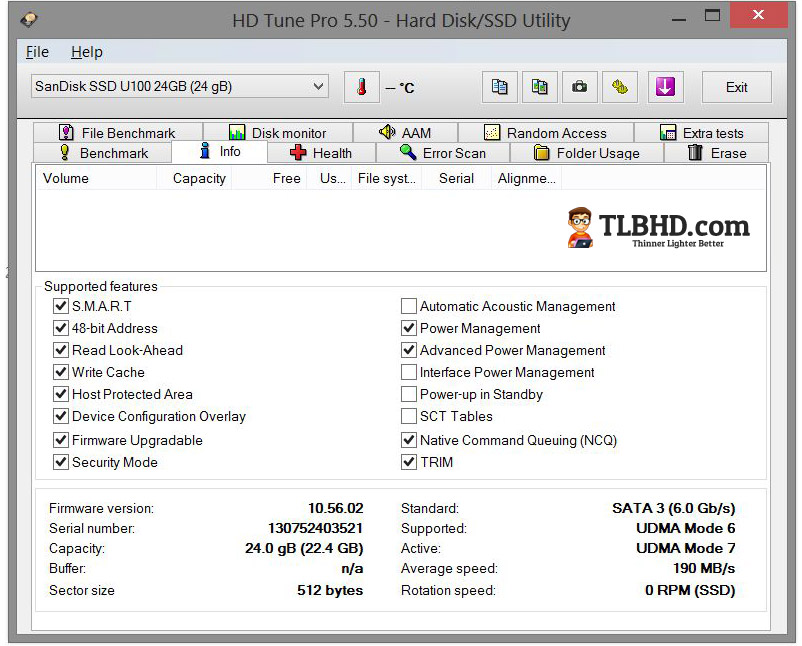
Task: Switch to the Health tab
Action: pos(321,153)
